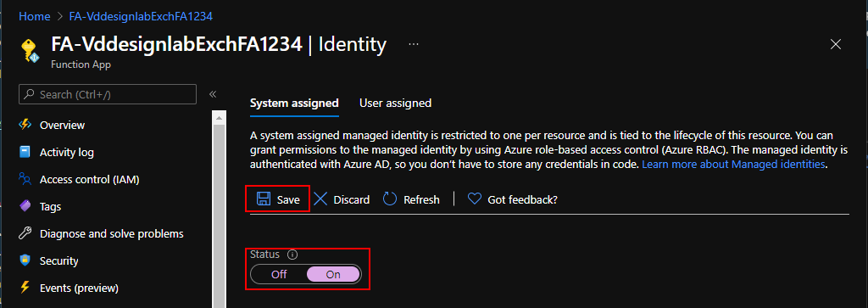The width and height of the screenshot is (868, 308).
Task: Set Status toggle to On
Action: coord(333,274)
